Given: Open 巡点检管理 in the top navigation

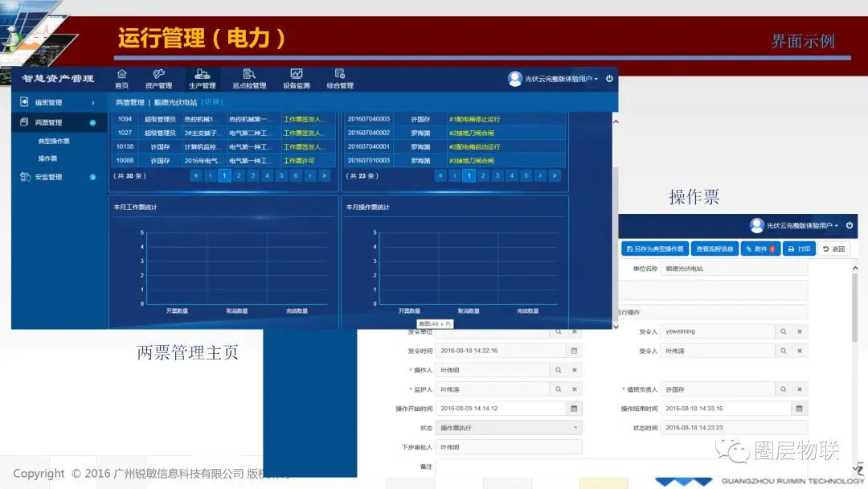Looking at the screenshot, I should 249,79.
